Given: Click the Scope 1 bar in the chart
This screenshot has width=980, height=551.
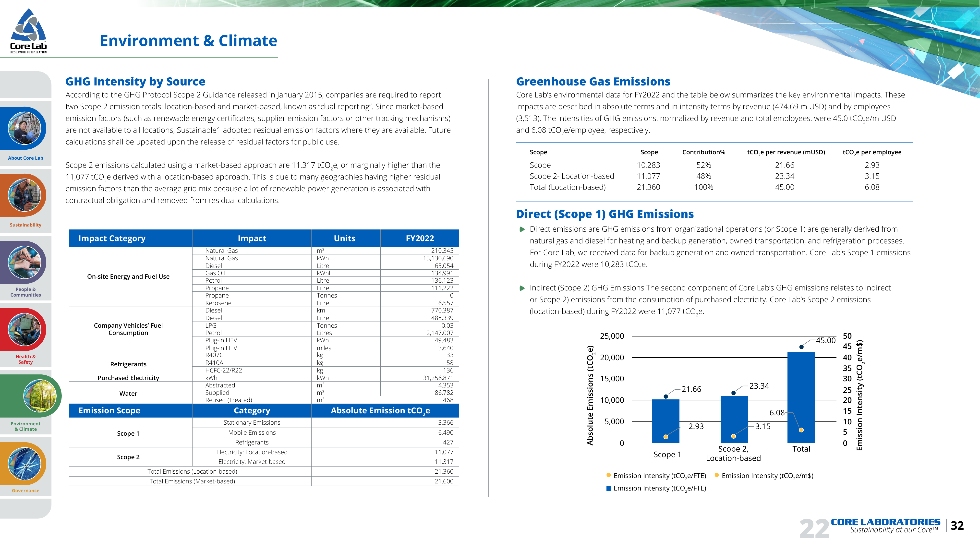Looking at the screenshot, I should pyautogui.click(x=666, y=421).
